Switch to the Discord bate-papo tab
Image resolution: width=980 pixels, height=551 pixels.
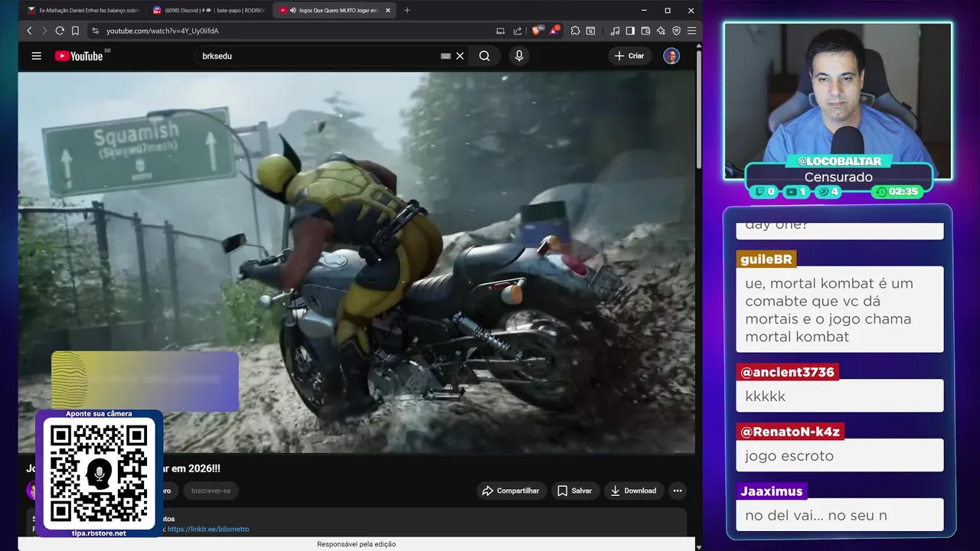(208, 11)
